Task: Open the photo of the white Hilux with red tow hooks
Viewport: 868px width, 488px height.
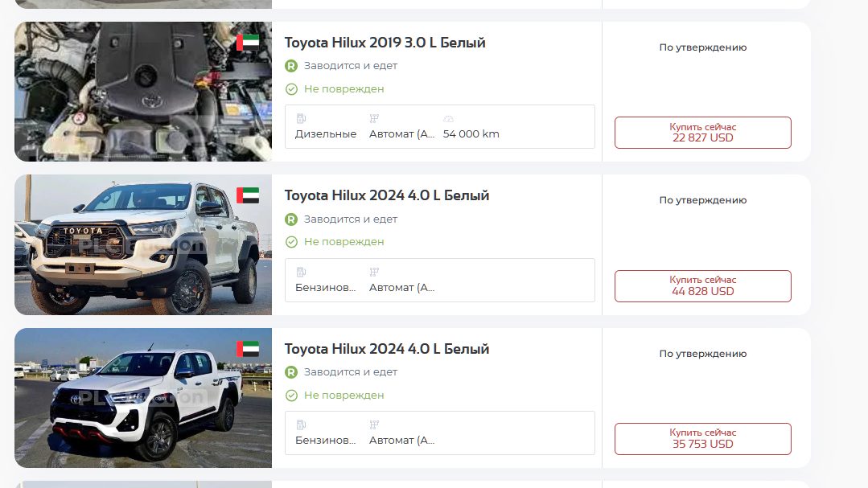Action: 143,398
